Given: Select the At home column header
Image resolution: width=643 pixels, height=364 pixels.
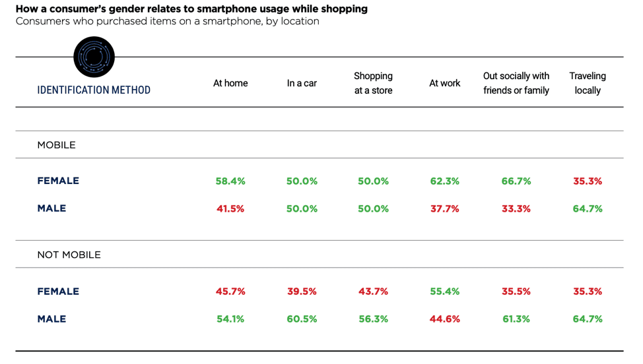Looking at the screenshot, I should coord(230,84).
